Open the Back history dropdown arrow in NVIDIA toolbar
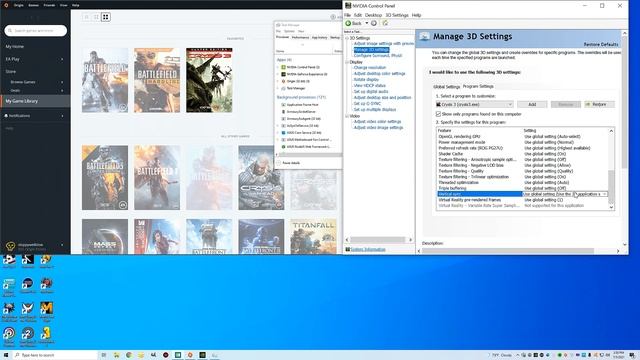 (x=367, y=23)
